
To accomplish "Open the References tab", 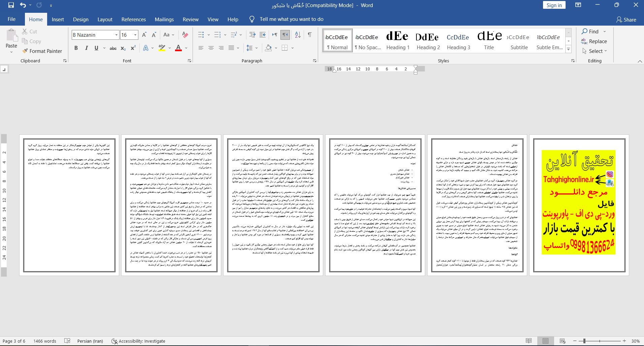I will tap(134, 19).
